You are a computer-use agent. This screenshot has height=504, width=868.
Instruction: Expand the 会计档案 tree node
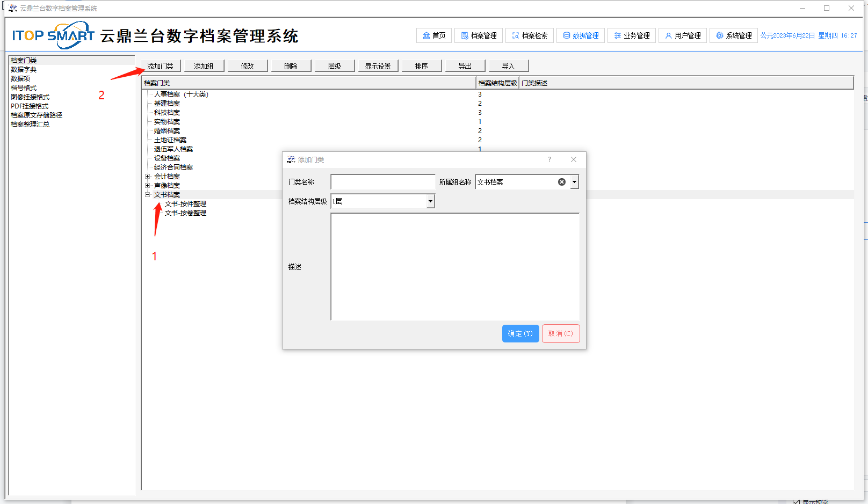[x=148, y=176]
